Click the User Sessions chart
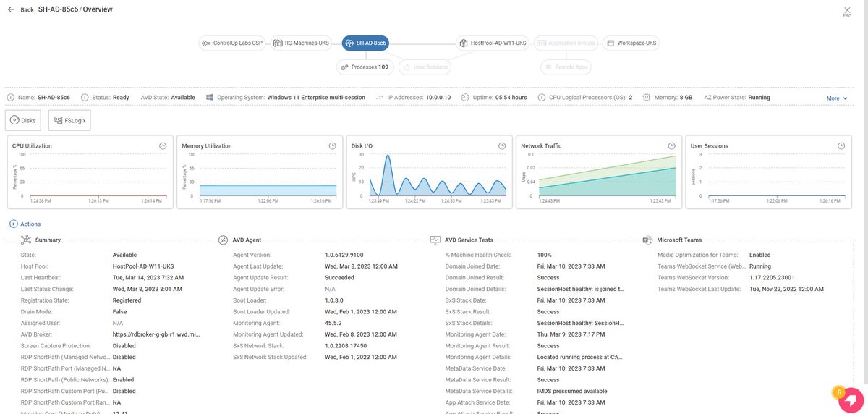Image resolution: width=868 pixels, height=414 pixels. (769, 172)
